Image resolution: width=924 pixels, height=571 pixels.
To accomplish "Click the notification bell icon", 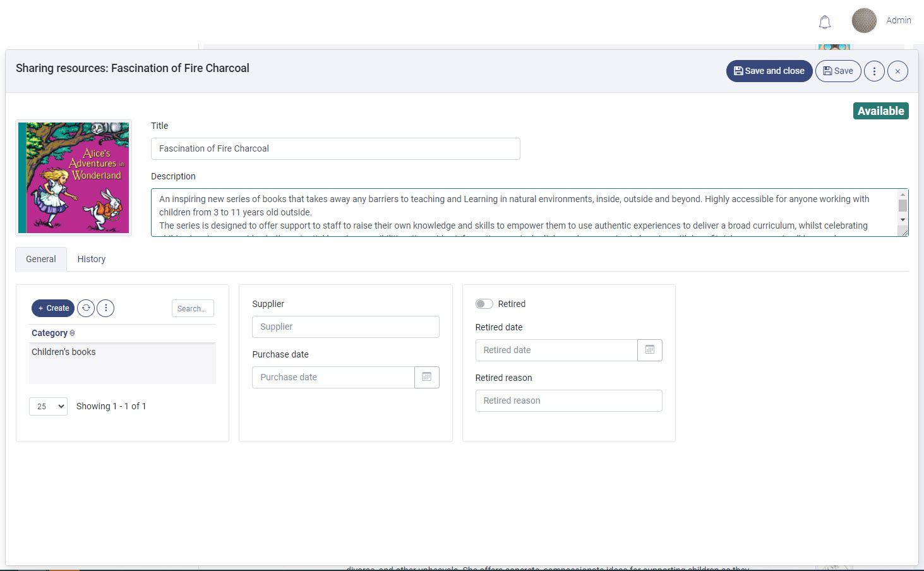I will tap(824, 21).
